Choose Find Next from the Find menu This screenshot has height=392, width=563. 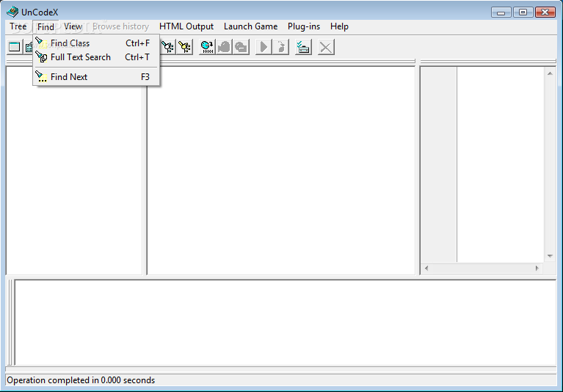tap(96, 77)
